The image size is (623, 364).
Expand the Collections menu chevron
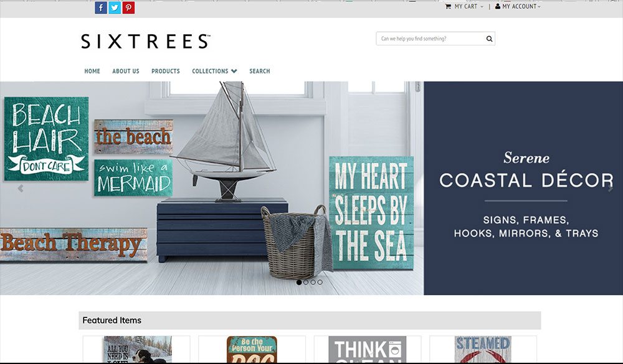[x=234, y=71]
